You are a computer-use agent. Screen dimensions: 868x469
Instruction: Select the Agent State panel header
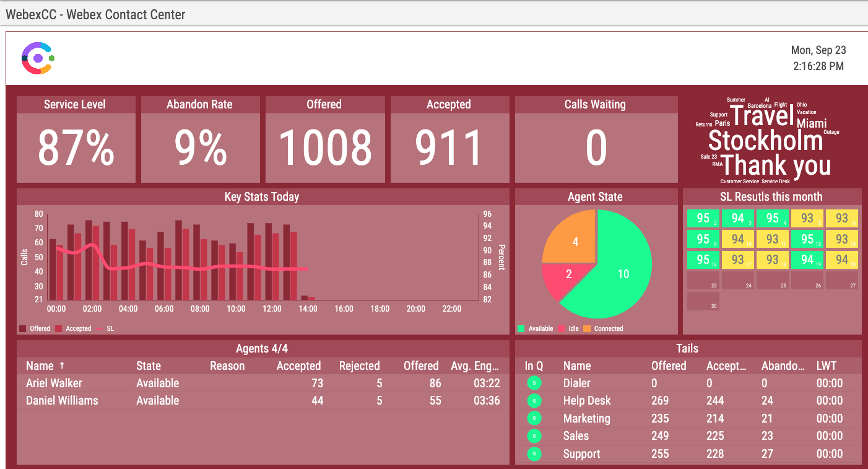tap(596, 196)
